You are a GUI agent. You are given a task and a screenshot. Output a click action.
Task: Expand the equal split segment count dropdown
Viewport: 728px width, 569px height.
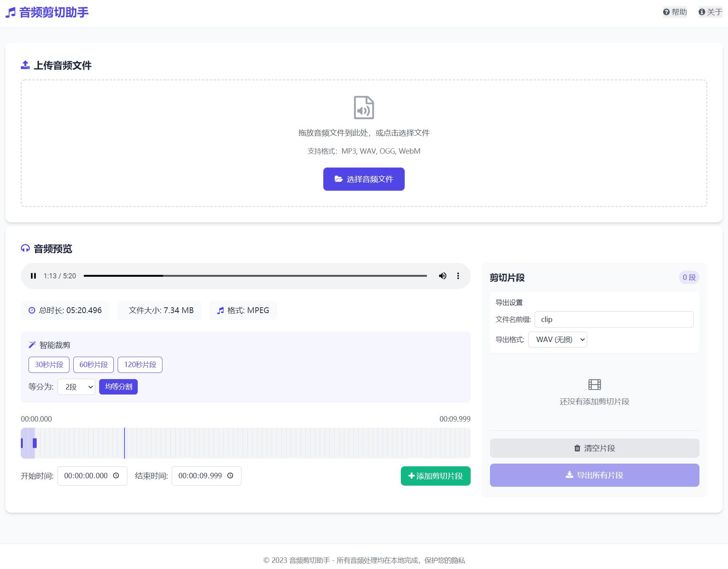[x=76, y=387]
